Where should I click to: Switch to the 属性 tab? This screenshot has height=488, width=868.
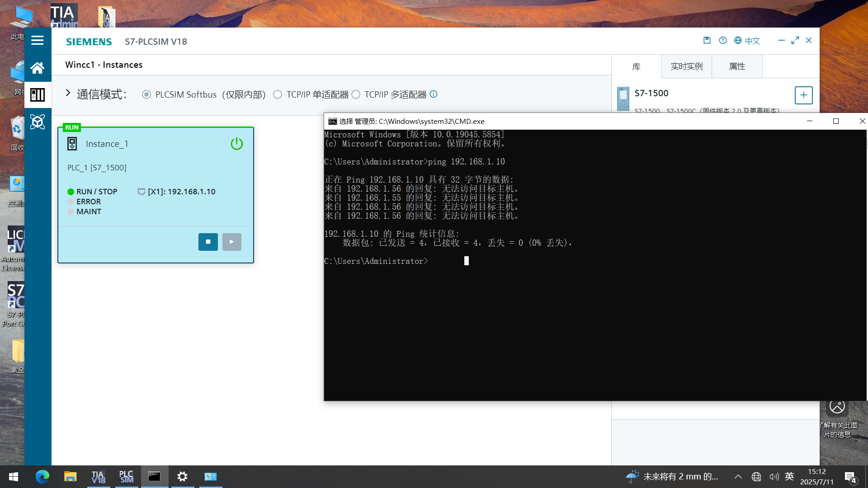pos(737,66)
